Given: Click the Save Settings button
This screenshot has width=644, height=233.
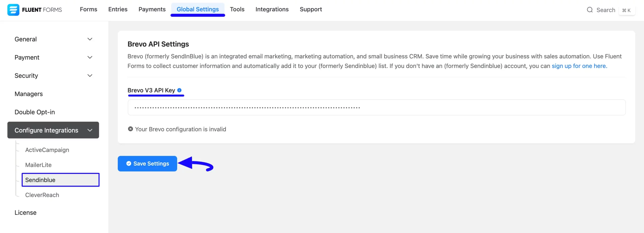Looking at the screenshot, I should [x=147, y=164].
